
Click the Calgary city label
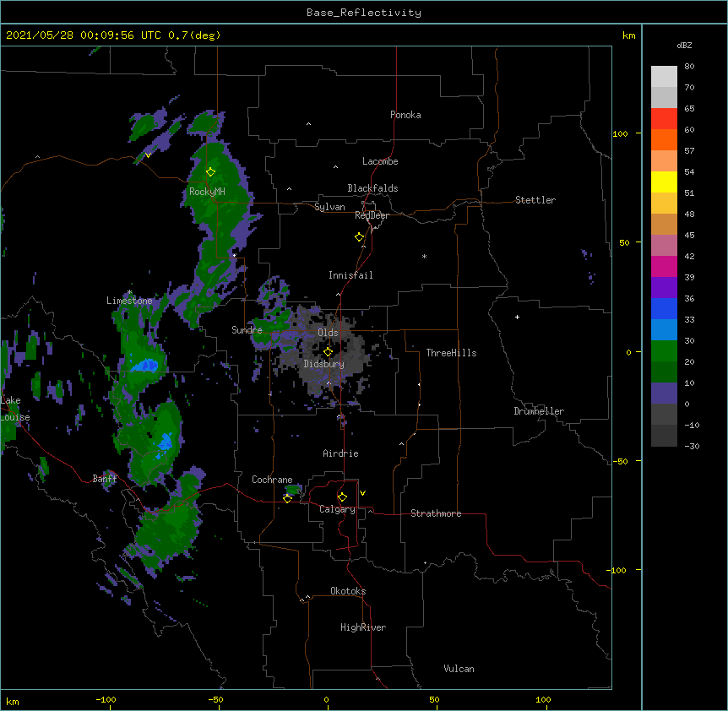coord(337,509)
